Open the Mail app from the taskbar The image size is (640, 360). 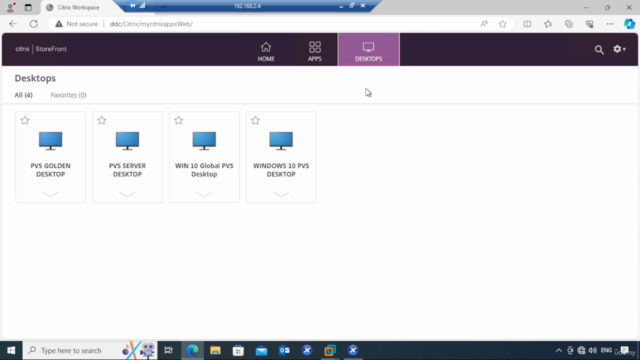(261, 350)
